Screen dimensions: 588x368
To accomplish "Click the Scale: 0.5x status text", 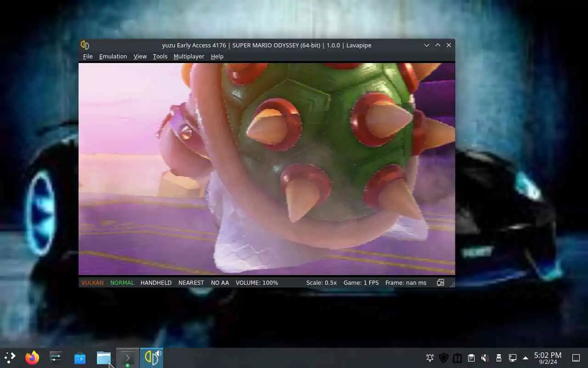I will click(x=322, y=283).
